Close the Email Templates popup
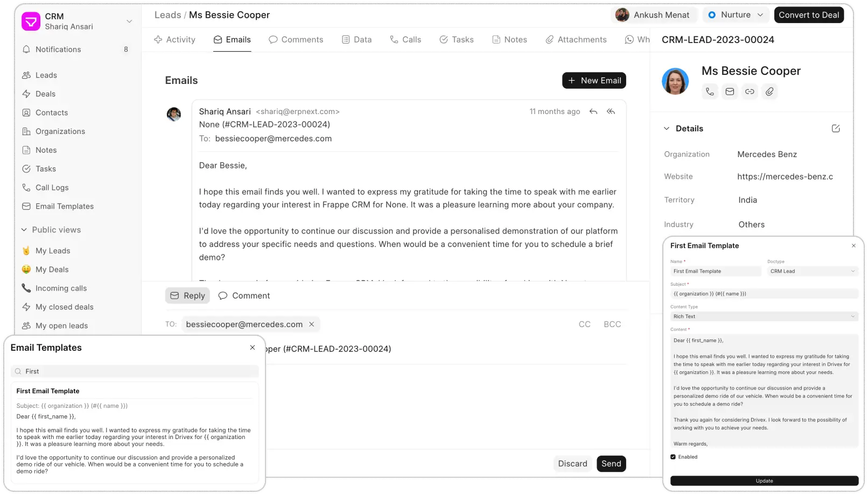Viewport: 868px width, 495px height. point(253,348)
